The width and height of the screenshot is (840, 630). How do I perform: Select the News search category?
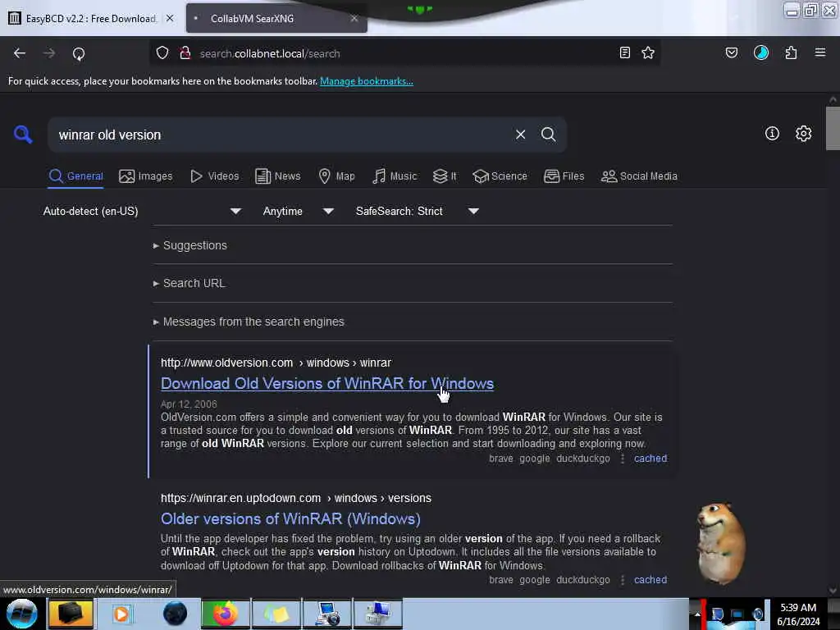click(x=278, y=176)
